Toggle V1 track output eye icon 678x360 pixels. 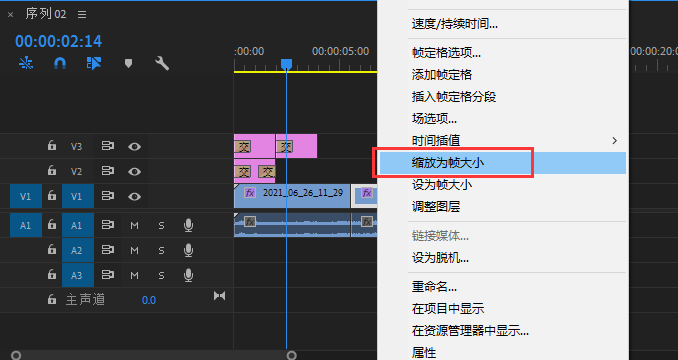(x=134, y=197)
